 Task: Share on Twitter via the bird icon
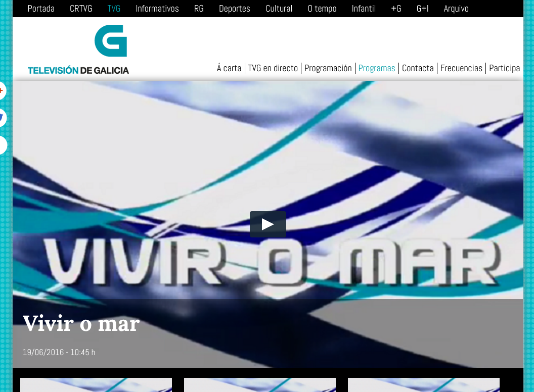coord(2,118)
